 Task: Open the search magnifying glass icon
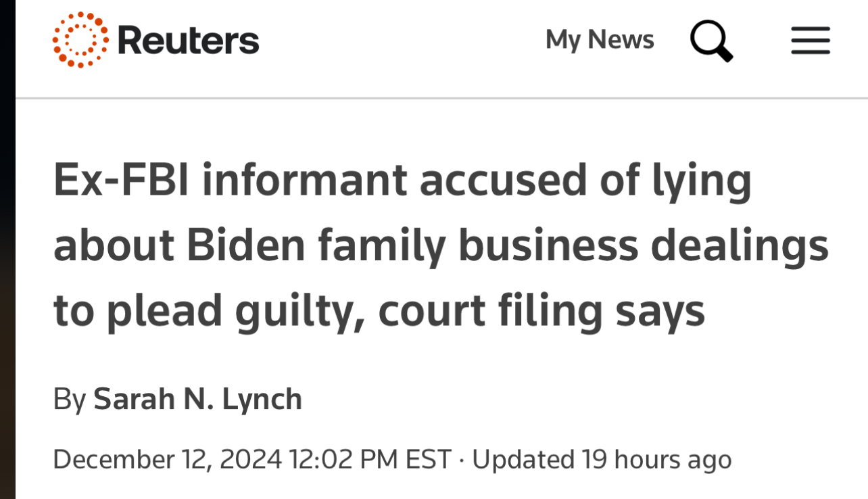(711, 41)
